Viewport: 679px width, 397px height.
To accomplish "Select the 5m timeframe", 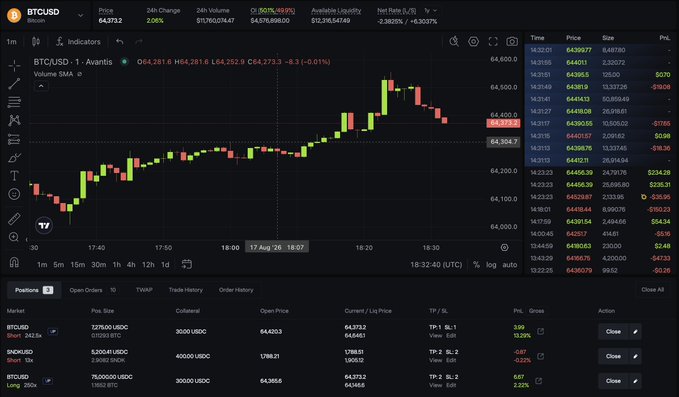I will [58, 265].
